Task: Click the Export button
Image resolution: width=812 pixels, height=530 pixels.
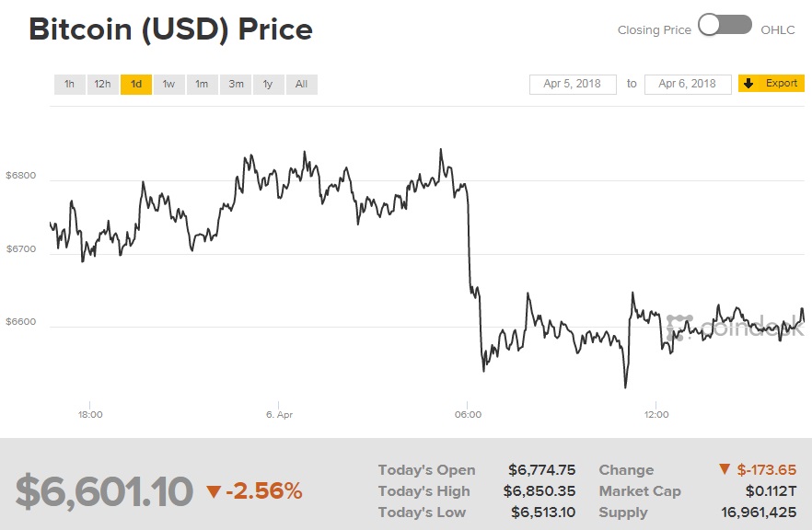Action: [x=771, y=83]
